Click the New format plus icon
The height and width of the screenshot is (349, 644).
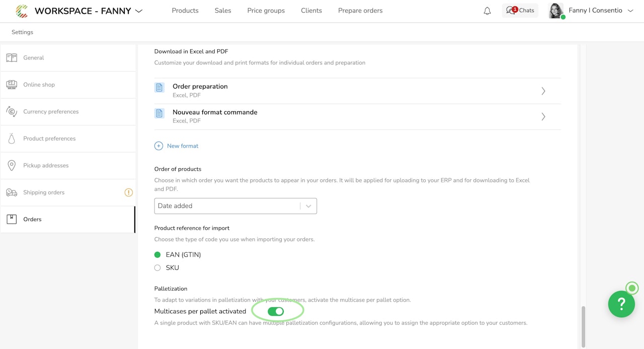click(158, 146)
